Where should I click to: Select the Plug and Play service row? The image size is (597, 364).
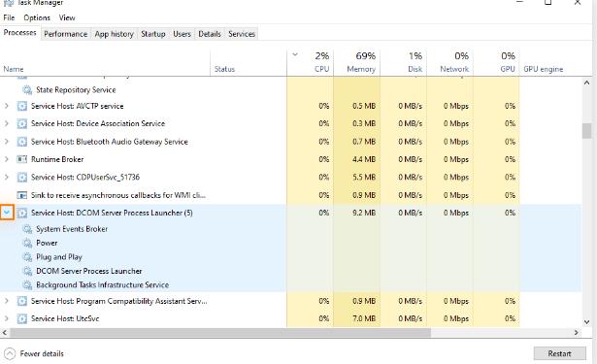291,257
